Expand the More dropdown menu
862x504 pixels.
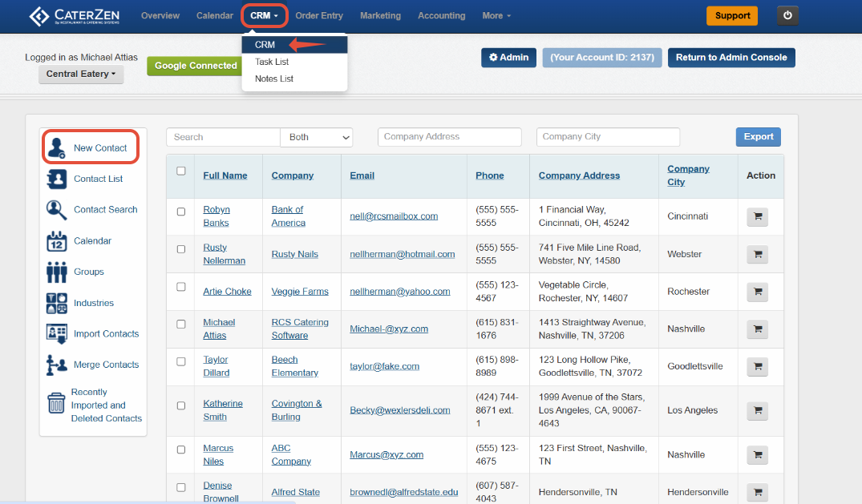[496, 15]
